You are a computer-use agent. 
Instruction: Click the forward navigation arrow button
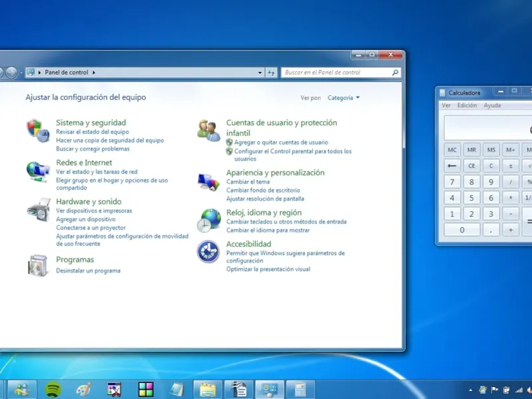pyautogui.click(x=11, y=72)
